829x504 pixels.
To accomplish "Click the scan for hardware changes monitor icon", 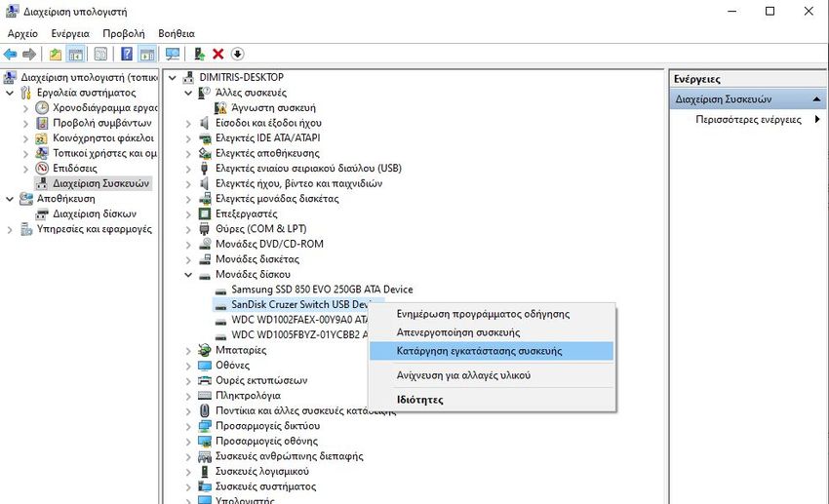I will [x=173, y=54].
